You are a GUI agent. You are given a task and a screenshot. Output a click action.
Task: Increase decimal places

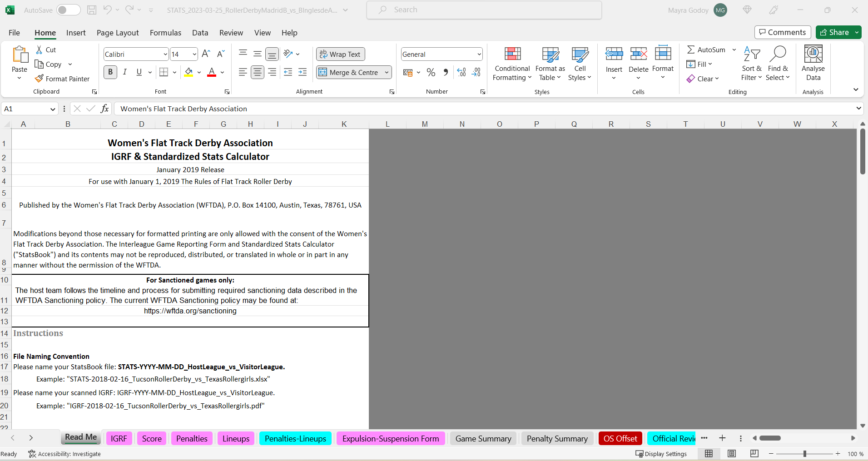(461, 72)
